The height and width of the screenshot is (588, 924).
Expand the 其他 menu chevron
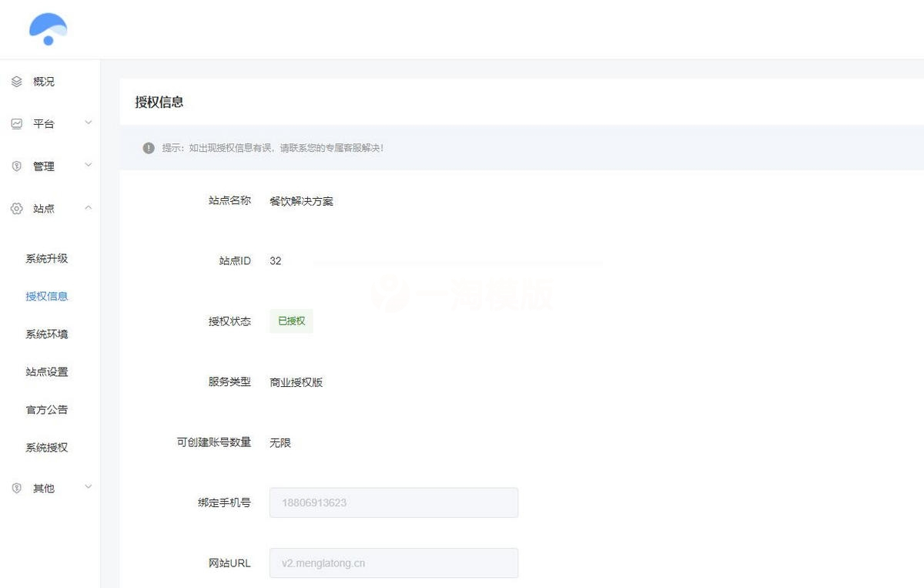tap(88, 487)
